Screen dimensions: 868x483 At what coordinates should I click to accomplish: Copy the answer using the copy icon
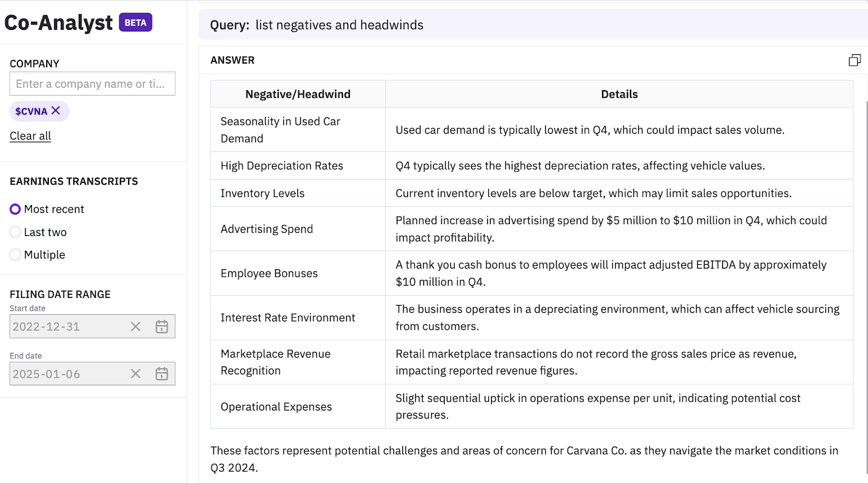[x=854, y=60]
